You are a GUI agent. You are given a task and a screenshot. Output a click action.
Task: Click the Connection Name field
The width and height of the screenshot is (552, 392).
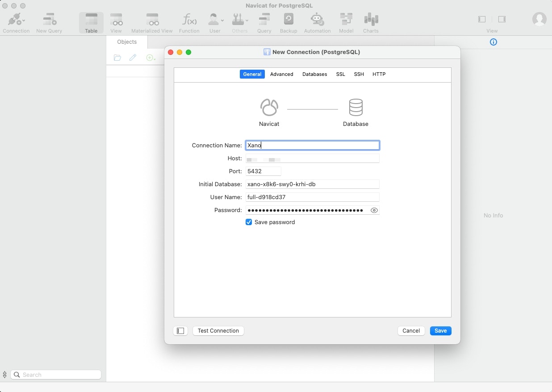(x=313, y=145)
